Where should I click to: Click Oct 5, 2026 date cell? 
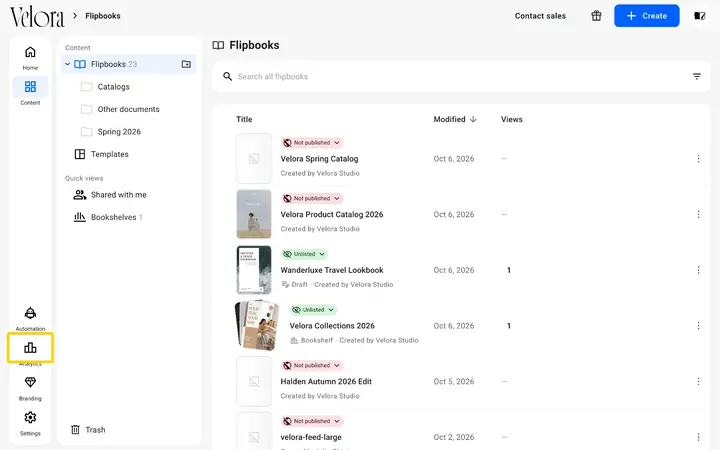click(454, 382)
